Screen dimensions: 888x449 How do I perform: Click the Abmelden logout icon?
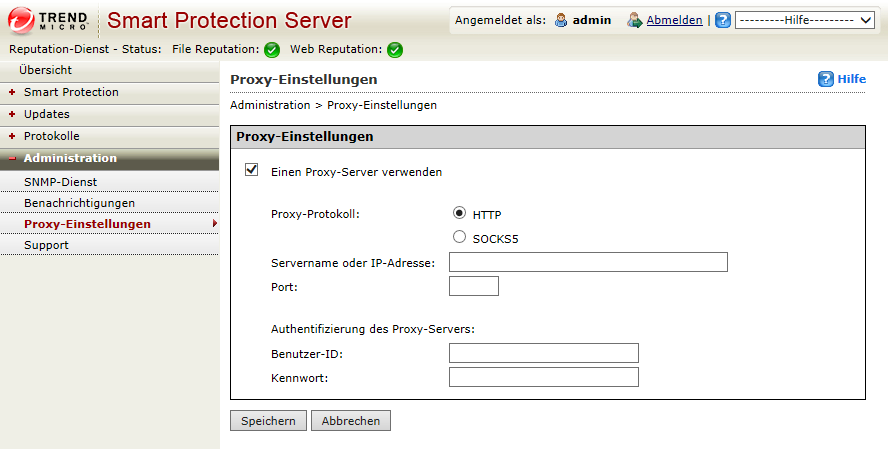634,20
